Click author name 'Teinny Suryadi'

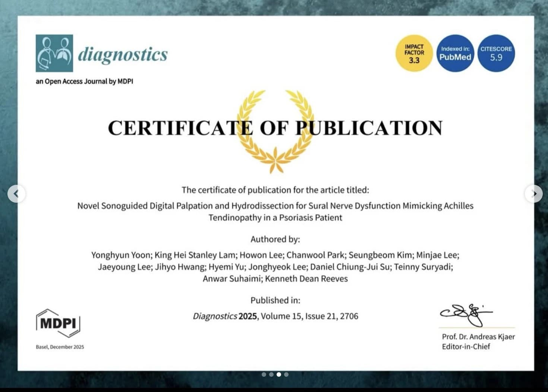click(x=423, y=267)
